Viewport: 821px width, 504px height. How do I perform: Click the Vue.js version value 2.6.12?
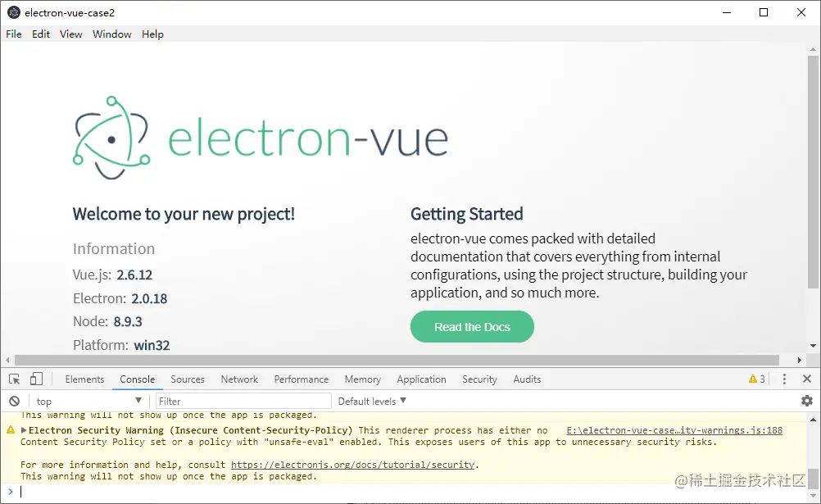coord(134,275)
